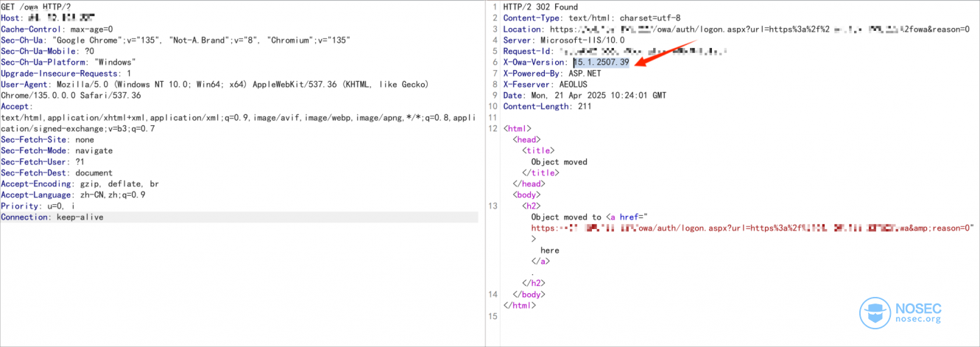This screenshot has width=980, height=347.
Task: Click the X-Owa-Version header name
Action: [536, 62]
